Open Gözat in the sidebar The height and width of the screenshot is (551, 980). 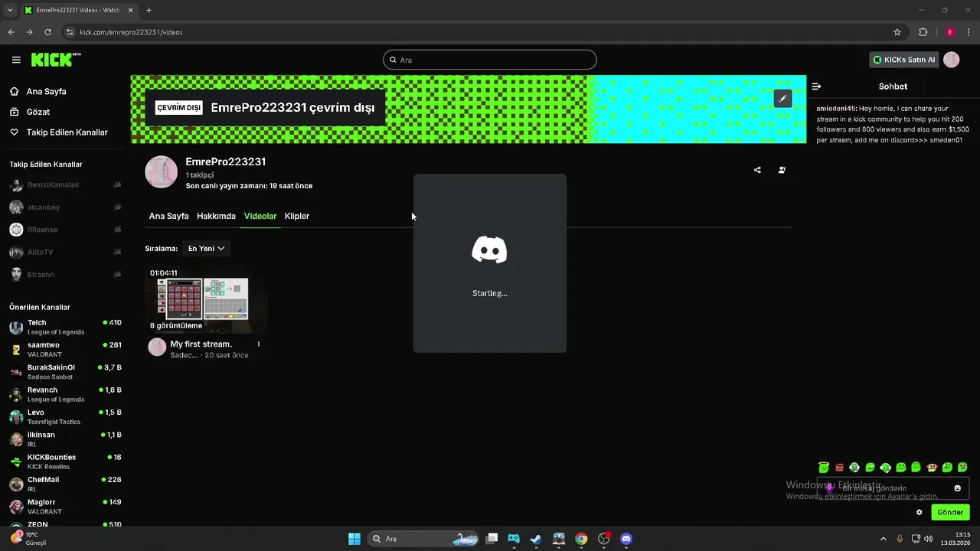click(x=38, y=112)
